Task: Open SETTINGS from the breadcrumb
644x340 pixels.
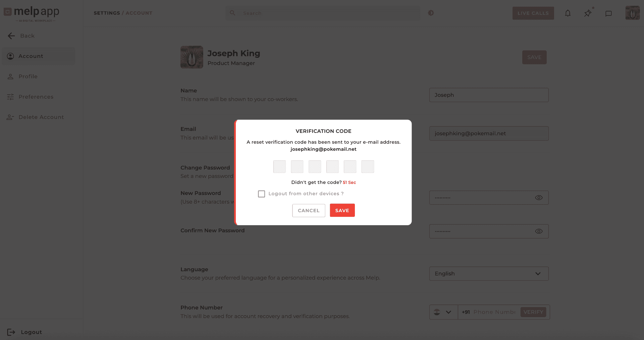Action: click(107, 13)
